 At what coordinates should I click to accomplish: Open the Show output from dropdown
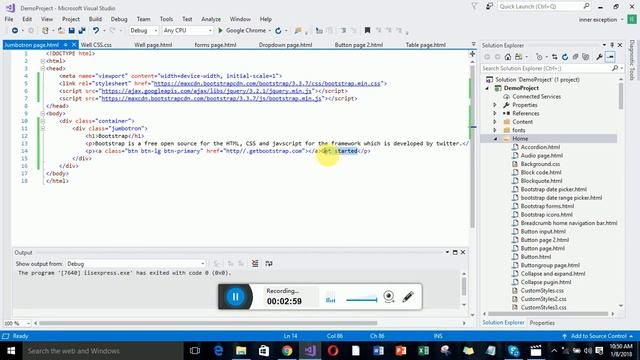pos(136,264)
